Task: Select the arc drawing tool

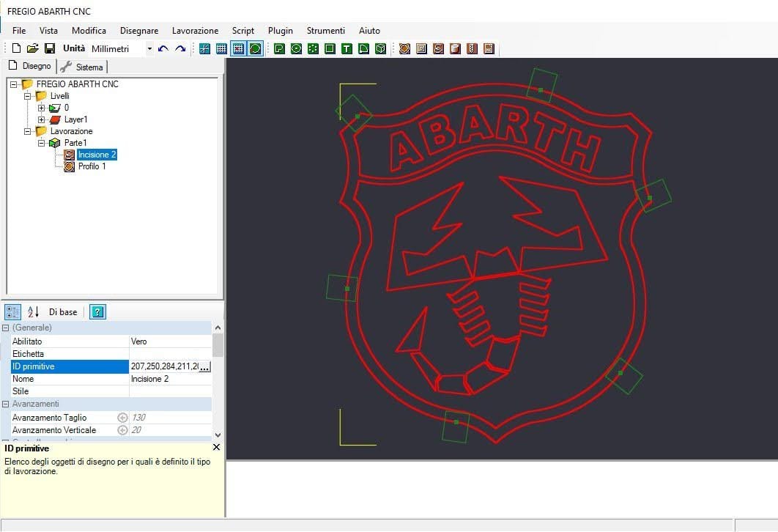Action: 363,48
